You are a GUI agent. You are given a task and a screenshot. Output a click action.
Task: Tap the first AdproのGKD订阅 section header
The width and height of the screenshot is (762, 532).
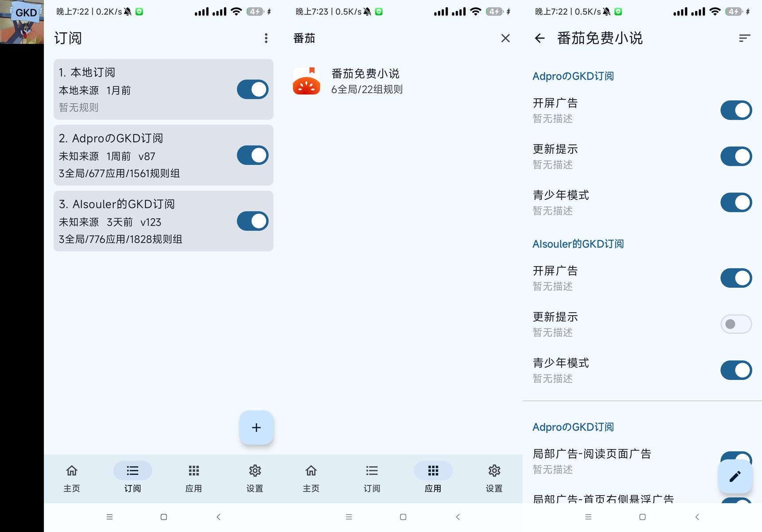tap(573, 76)
